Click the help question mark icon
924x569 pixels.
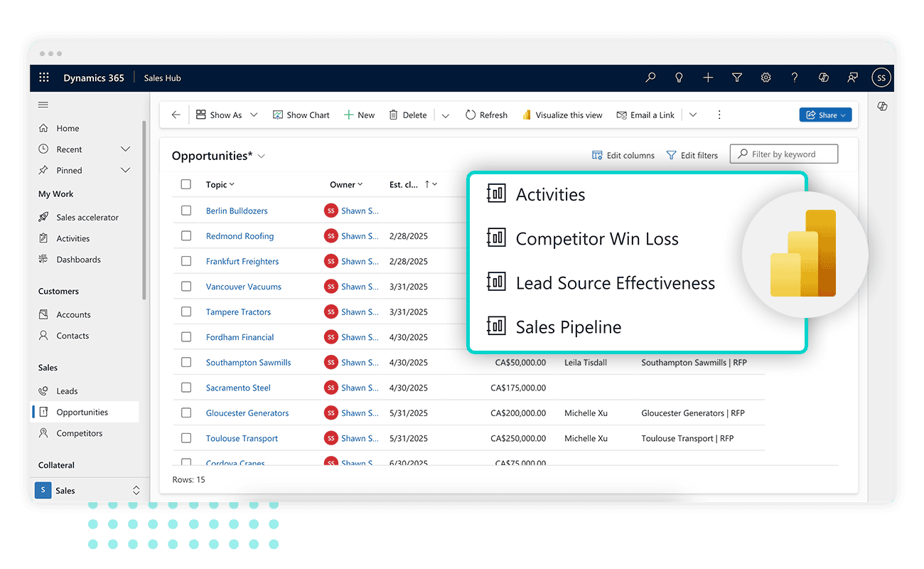pos(795,78)
